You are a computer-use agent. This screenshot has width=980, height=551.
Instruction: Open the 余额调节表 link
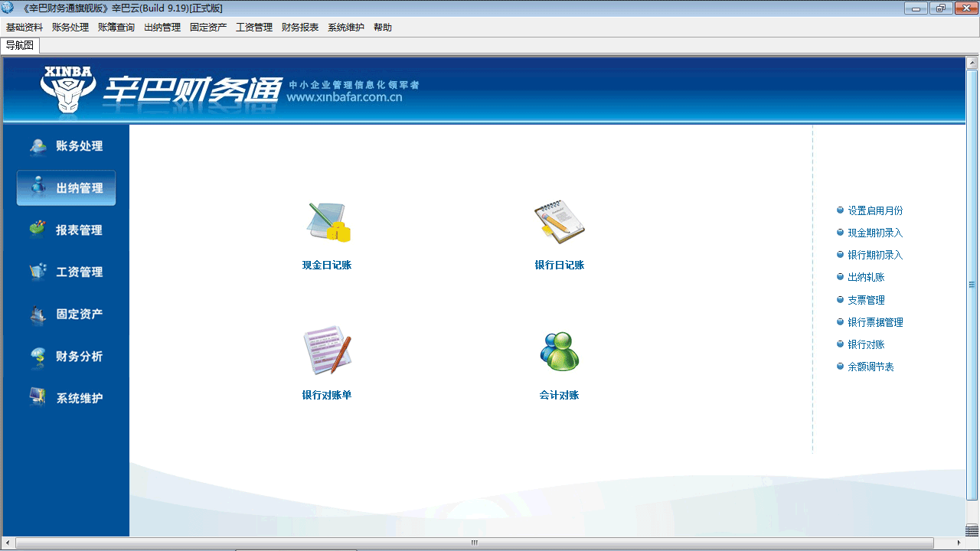pyautogui.click(x=871, y=367)
